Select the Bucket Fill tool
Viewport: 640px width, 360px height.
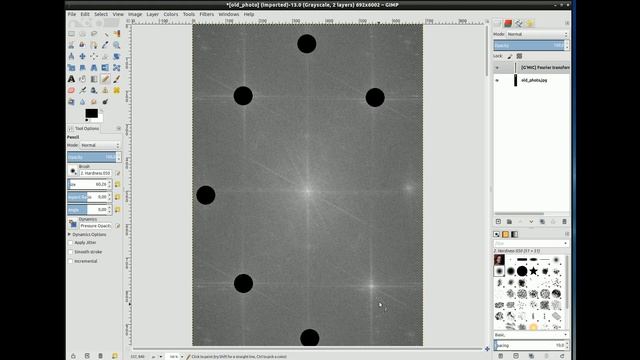click(82, 79)
